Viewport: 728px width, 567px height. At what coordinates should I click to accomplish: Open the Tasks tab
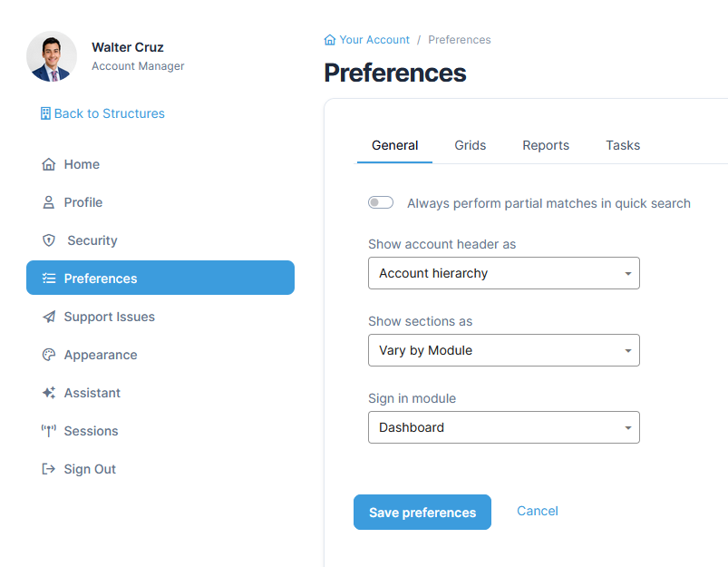(623, 145)
